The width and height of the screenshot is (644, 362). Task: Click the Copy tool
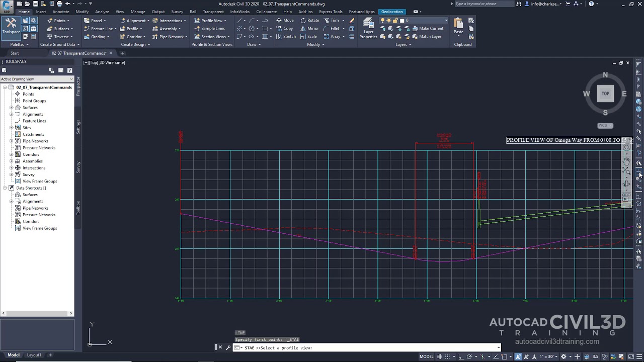284,29
